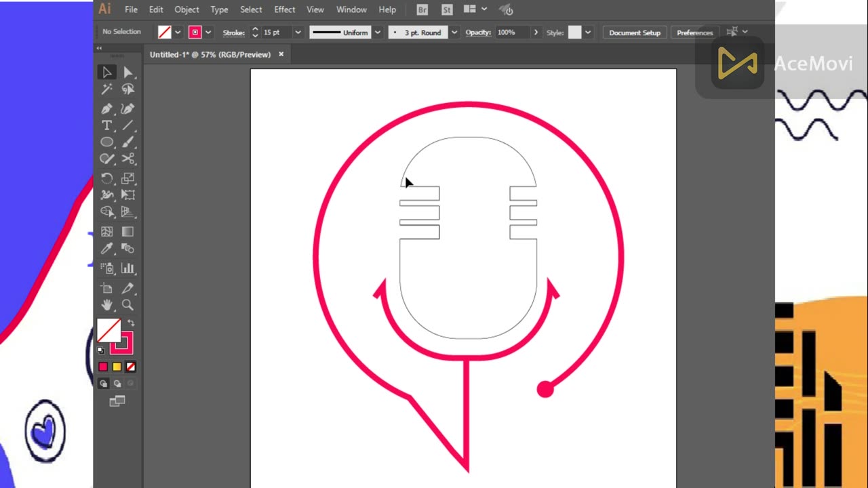Select the Magic Wand tool
The image size is (868, 488).
pyautogui.click(x=106, y=89)
